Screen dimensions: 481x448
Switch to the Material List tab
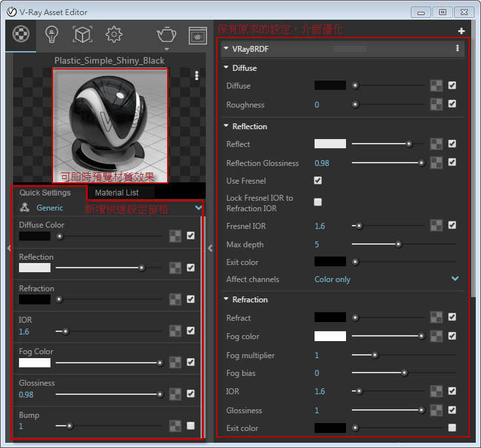click(117, 193)
